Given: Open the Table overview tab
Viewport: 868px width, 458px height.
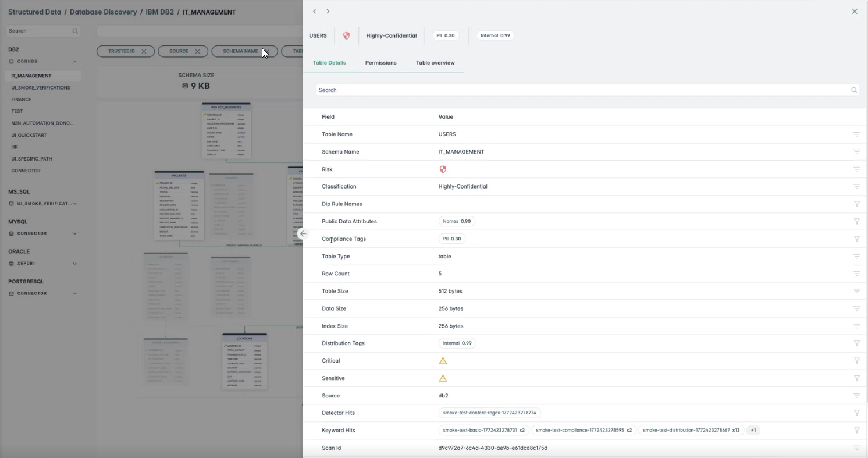Looking at the screenshot, I should tap(435, 63).
